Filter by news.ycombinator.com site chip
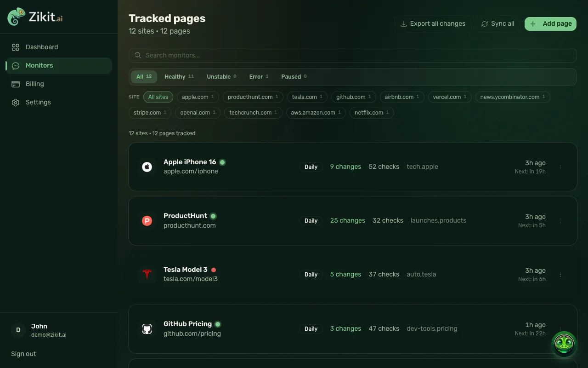588x368 pixels. [513, 97]
